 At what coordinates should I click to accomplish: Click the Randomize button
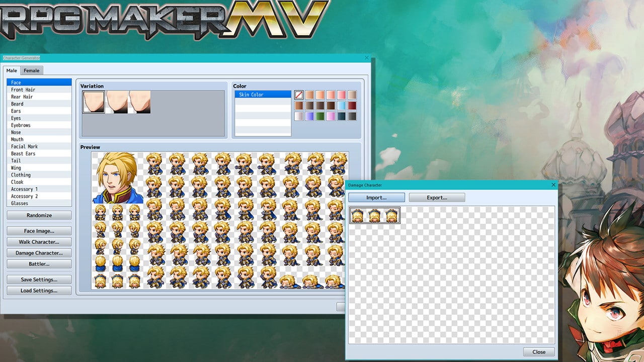coord(39,215)
